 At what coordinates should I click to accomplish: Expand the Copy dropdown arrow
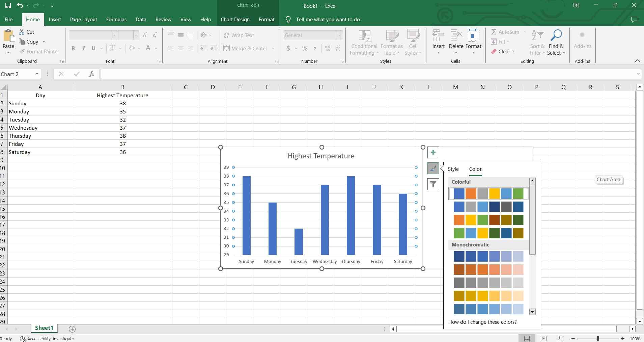coord(44,42)
